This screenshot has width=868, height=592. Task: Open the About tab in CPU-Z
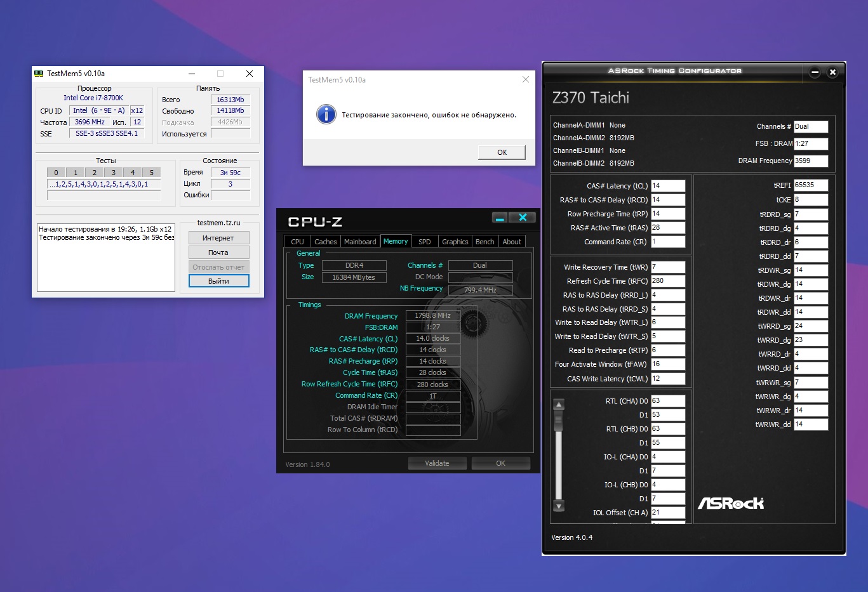pyautogui.click(x=512, y=242)
